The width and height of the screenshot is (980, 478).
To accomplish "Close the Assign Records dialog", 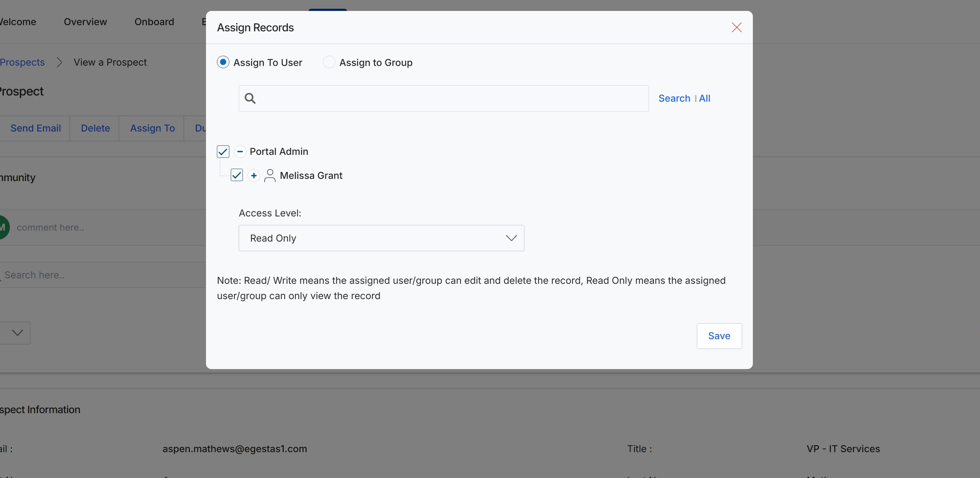I will tap(736, 27).
